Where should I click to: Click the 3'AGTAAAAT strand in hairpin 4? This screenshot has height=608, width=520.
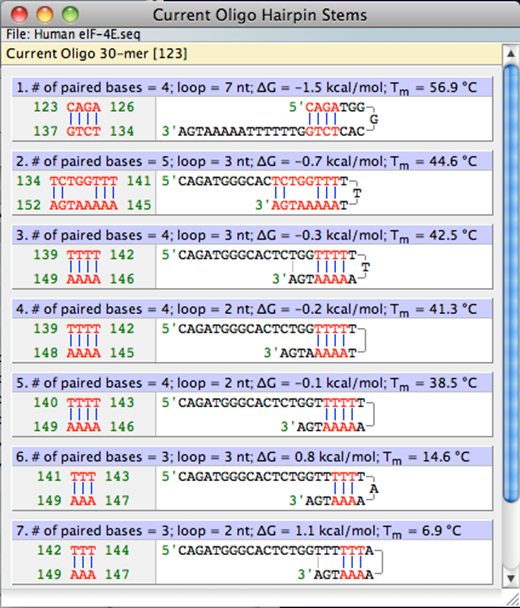click(x=310, y=353)
